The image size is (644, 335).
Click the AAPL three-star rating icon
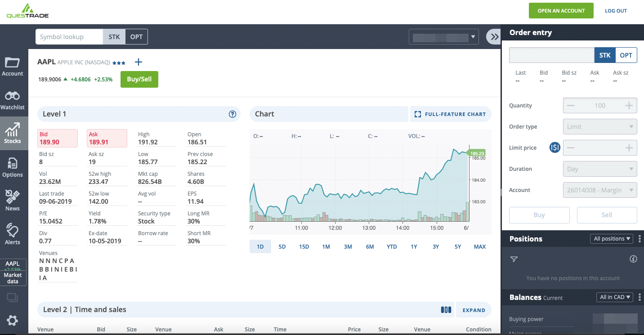pyautogui.click(x=119, y=63)
